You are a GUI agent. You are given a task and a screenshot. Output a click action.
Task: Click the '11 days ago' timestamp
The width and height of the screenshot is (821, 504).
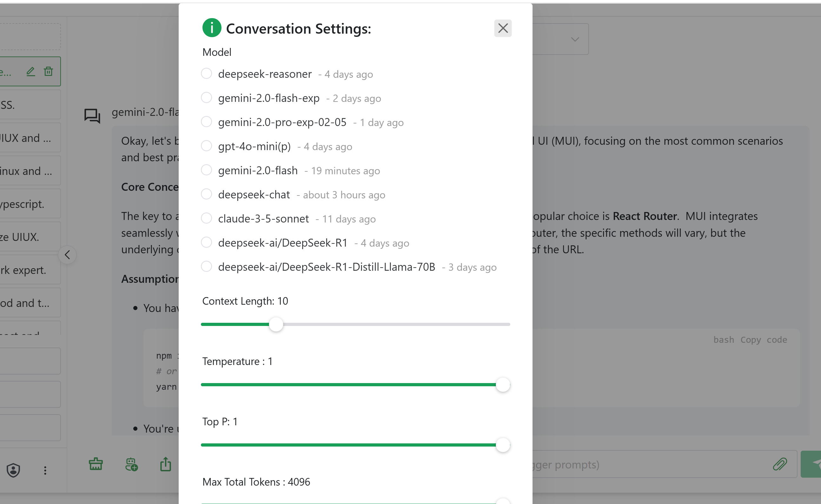tap(348, 219)
